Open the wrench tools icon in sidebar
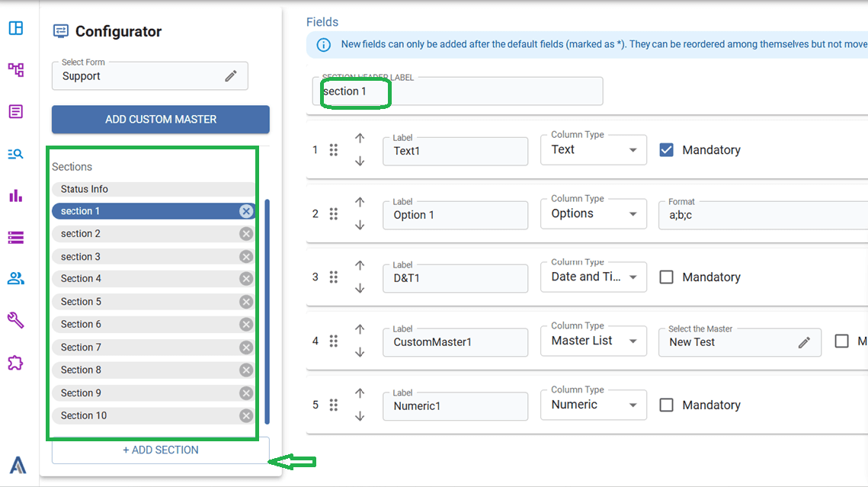The height and width of the screenshot is (487, 868). pyautogui.click(x=16, y=320)
